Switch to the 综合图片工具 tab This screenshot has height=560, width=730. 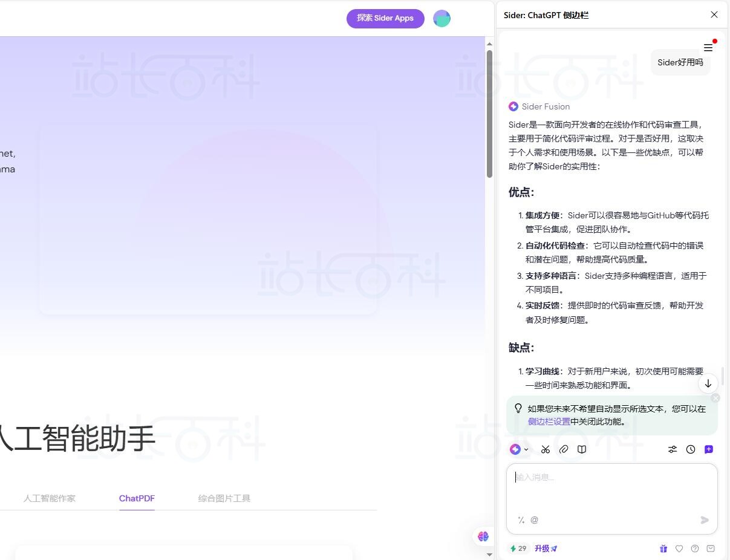tap(224, 498)
